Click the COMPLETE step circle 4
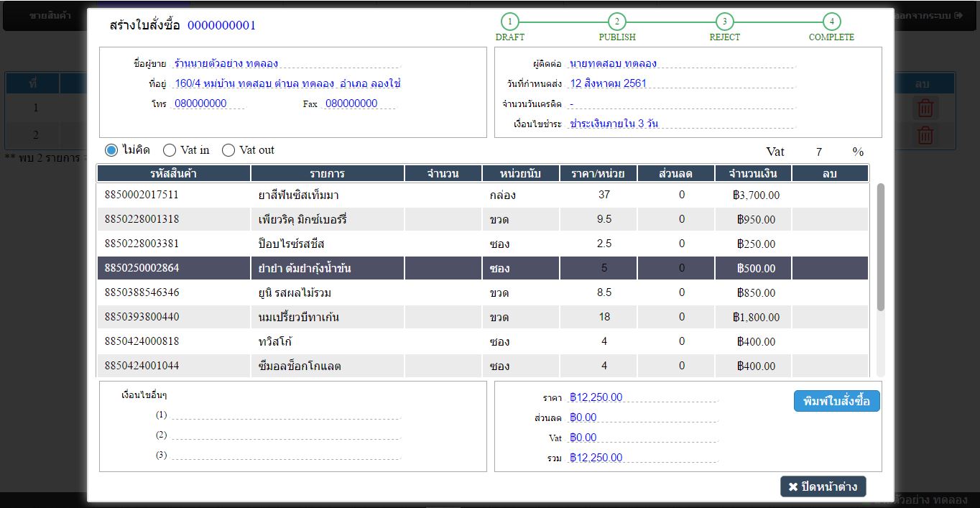This screenshot has height=508, width=980. [831, 22]
